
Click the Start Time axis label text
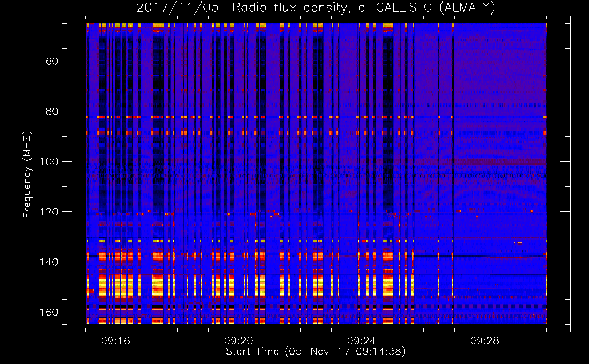(316, 352)
